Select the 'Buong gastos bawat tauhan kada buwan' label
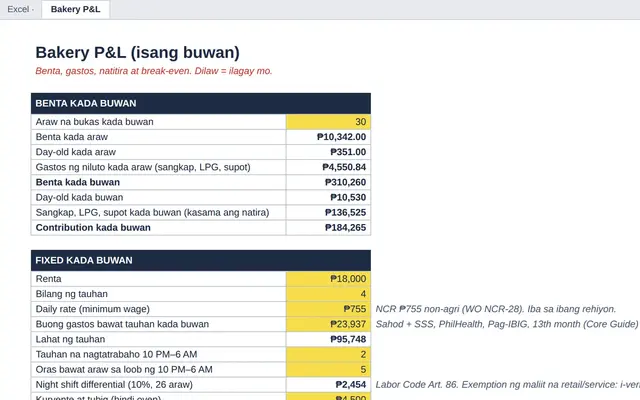The image size is (640, 400). pos(122,324)
